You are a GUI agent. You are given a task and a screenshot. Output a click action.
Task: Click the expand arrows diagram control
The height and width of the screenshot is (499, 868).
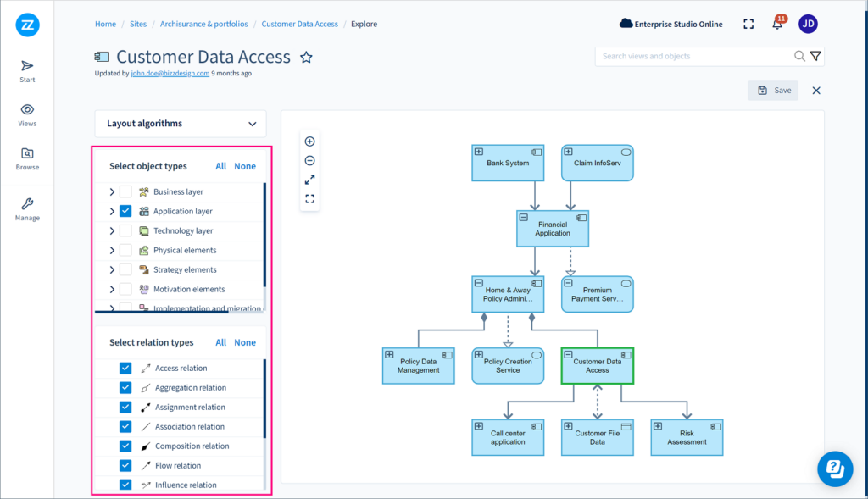310,180
